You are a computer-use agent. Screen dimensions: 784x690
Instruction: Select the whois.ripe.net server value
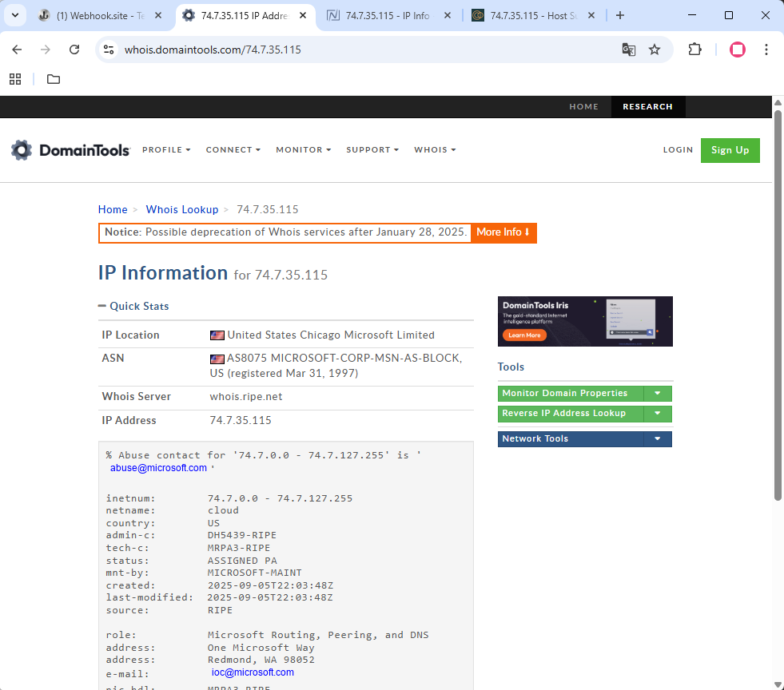click(246, 397)
